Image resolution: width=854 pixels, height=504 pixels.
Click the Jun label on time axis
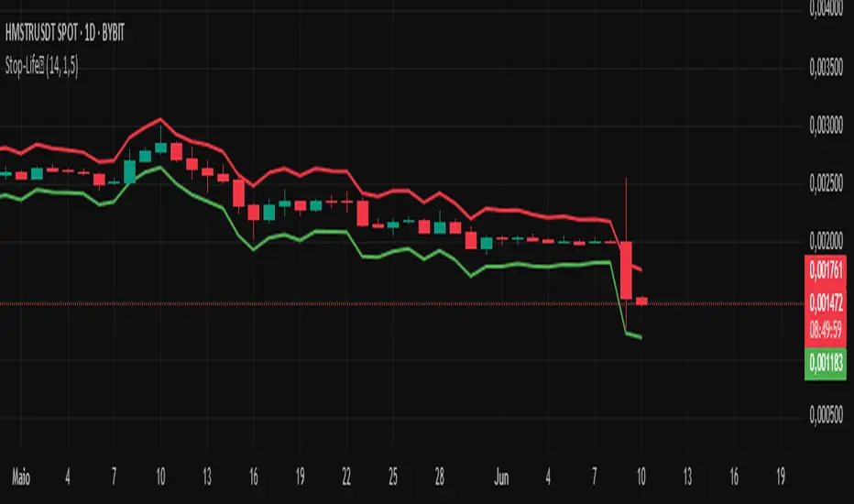coord(501,477)
